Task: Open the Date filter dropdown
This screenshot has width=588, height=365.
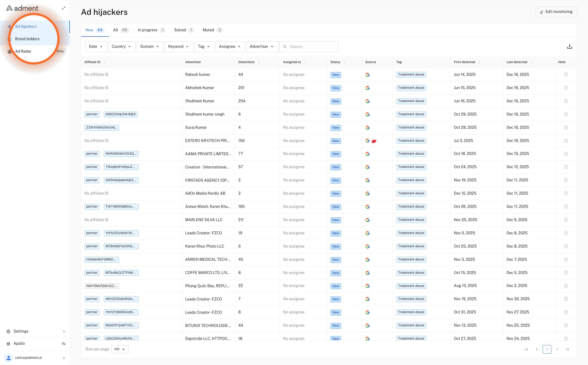Action: pyautogui.click(x=96, y=47)
